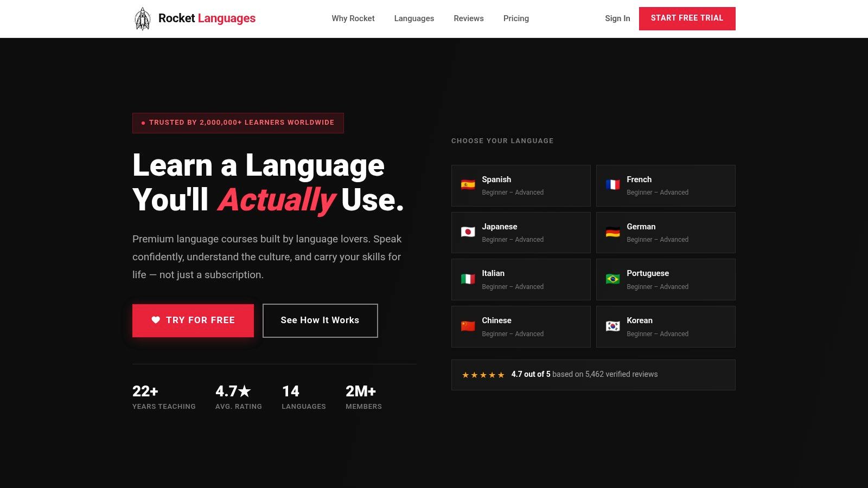Open the Pricing page

pyautogui.click(x=516, y=18)
